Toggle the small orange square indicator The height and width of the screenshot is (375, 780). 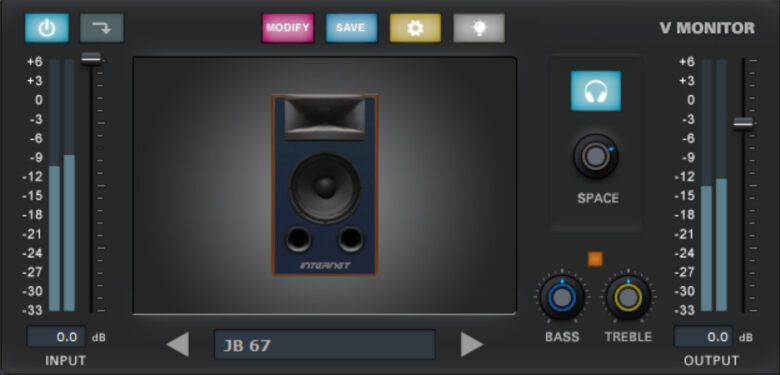(x=595, y=259)
